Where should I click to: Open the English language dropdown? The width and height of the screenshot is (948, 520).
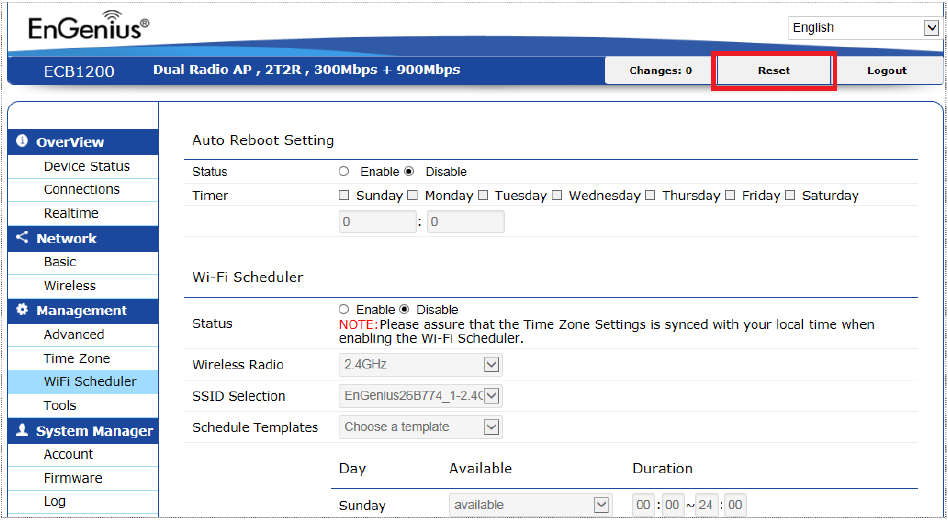click(863, 28)
